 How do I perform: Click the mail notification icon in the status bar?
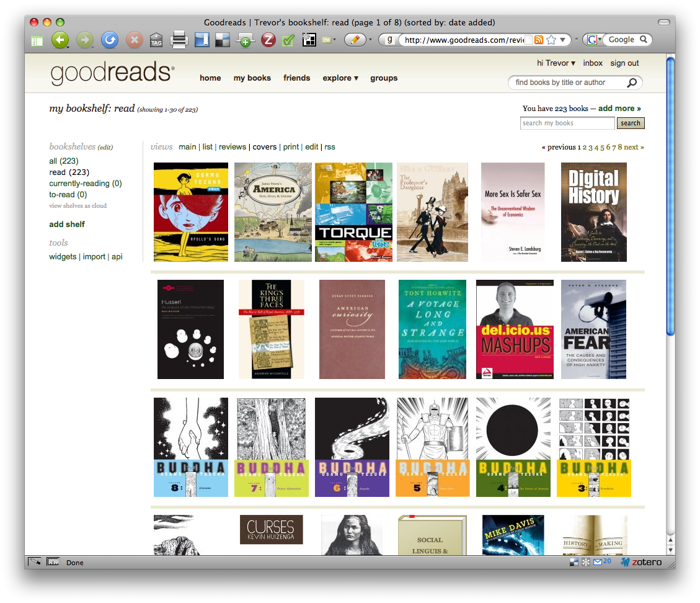point(598,562)
